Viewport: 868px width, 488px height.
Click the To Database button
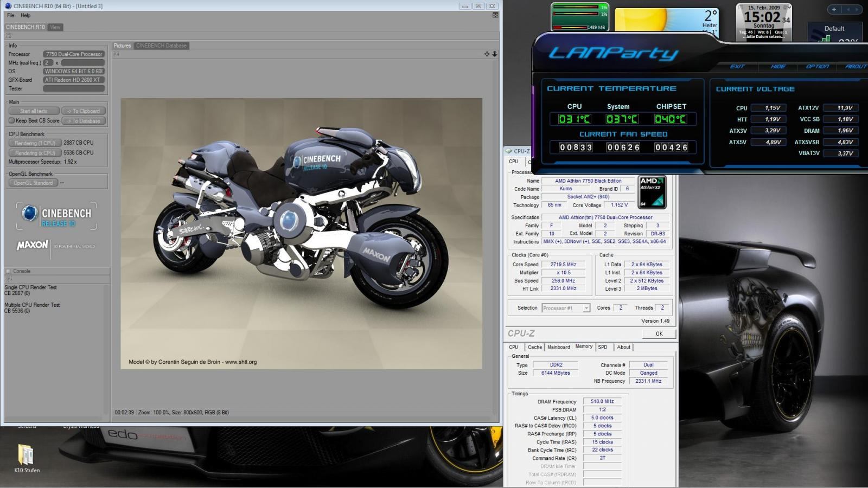pos(84,121)
